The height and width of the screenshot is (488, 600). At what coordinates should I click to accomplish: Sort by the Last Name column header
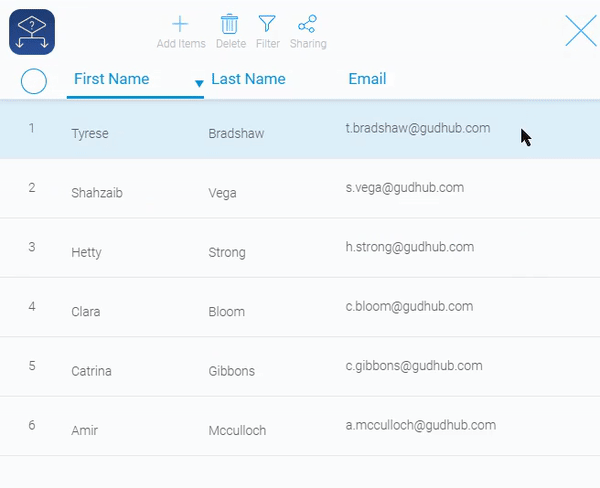248,79
